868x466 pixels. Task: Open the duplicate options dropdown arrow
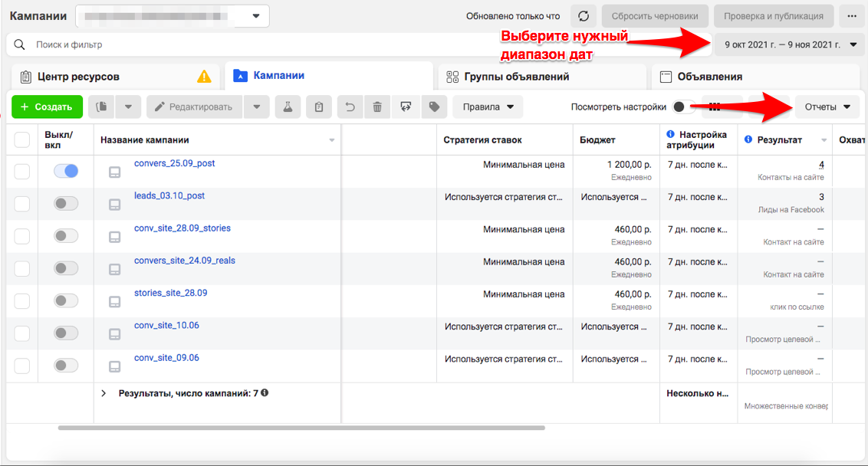click(x=128, y=107)
